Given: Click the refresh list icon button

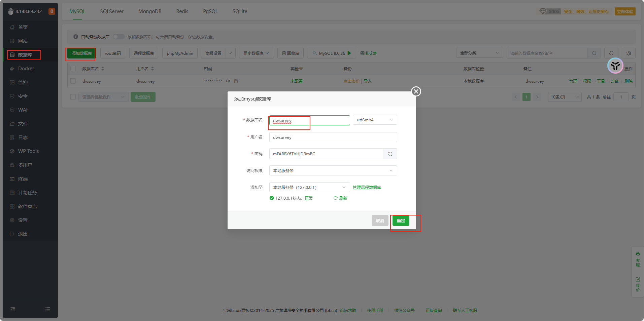Looking at the screenshot, I should point(611,53).
